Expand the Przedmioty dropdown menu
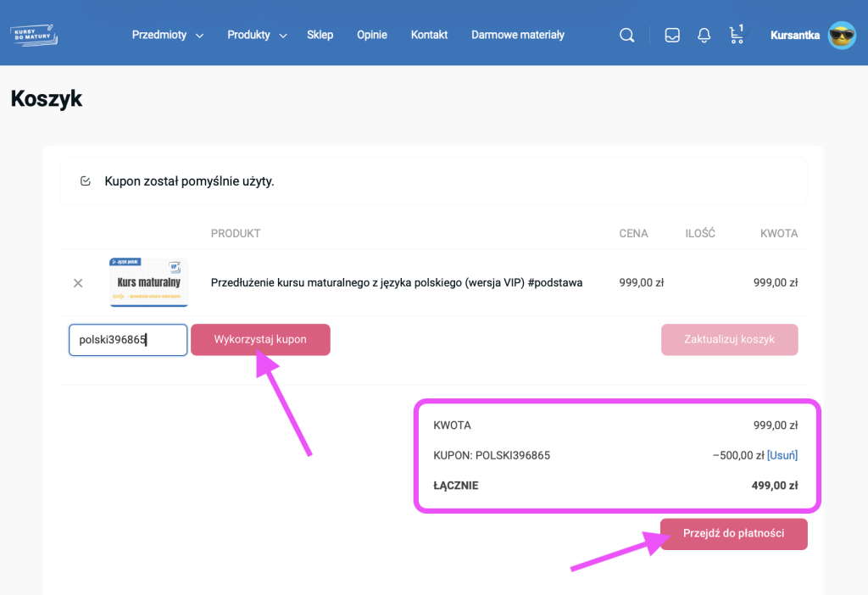The width and height of the screenshot is (868, 595). point(168,36)
